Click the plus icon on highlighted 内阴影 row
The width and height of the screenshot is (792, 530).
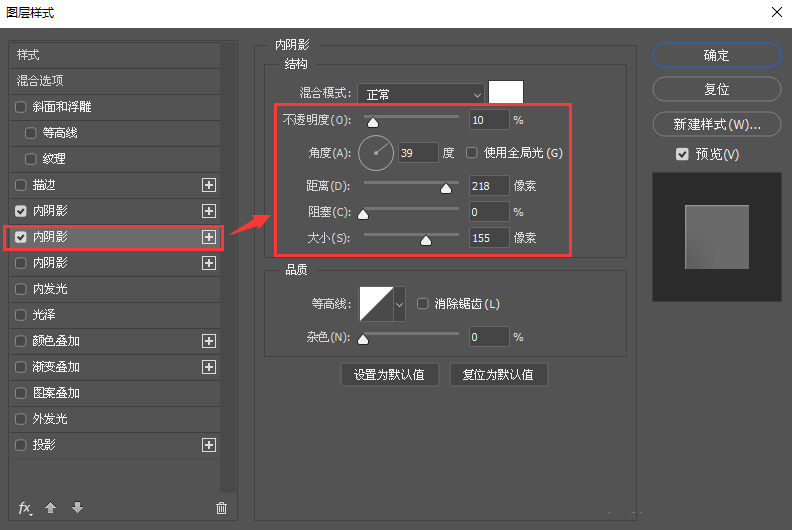tap(209, 237)
